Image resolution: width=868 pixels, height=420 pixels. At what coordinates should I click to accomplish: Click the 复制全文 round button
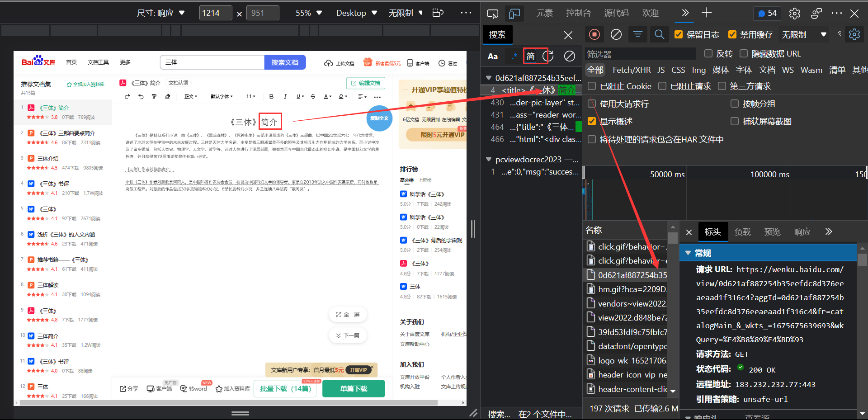point(379,118)
